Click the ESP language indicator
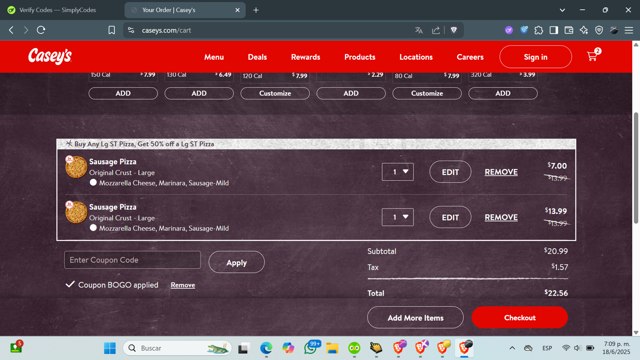Image resolution: width=640 pixels, height=360 pixels. tap(547, 348)
